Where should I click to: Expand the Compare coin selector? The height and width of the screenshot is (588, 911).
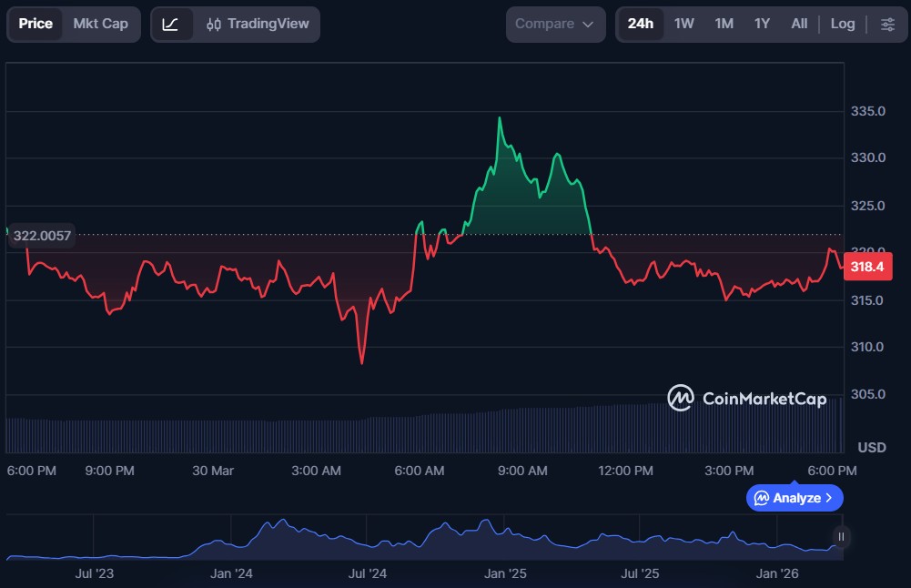[555, 24]
